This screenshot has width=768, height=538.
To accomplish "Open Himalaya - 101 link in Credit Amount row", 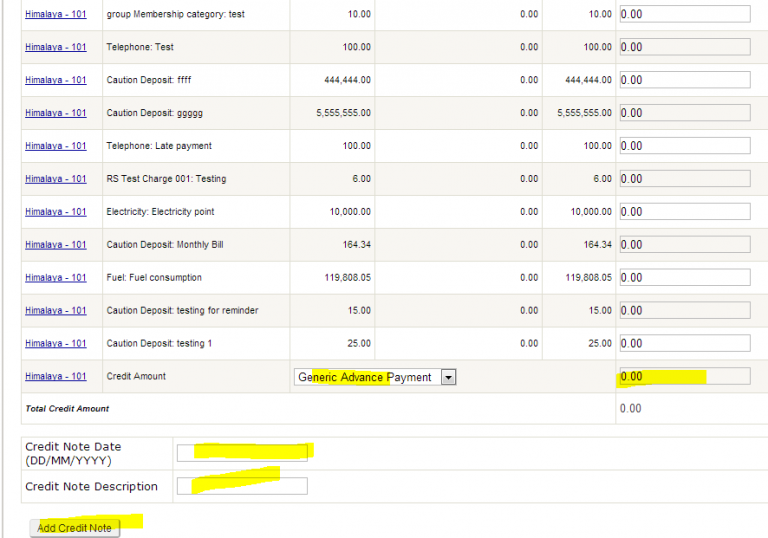I will pos(56,376).
